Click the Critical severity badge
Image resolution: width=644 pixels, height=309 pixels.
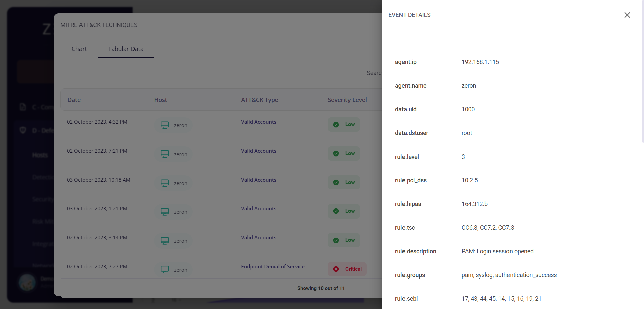(x=347, y=269)
